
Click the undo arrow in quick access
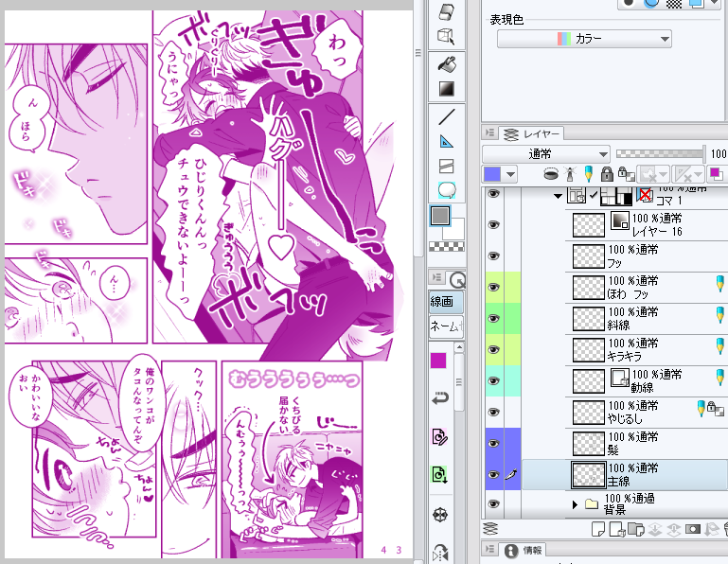click(x=440, y=398)
